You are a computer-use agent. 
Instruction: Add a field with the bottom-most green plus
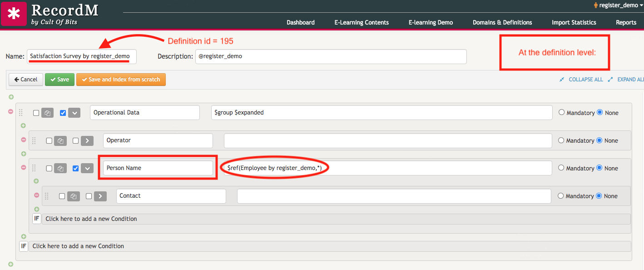[11, 264]
